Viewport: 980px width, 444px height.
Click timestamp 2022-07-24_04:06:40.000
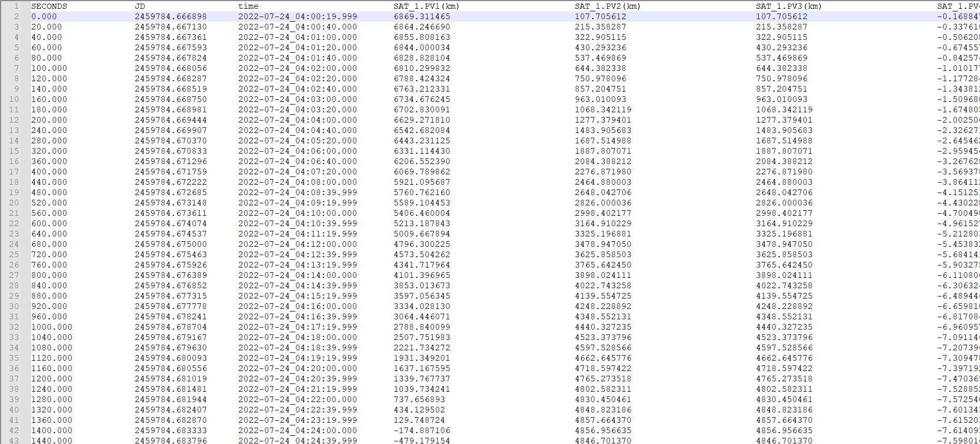tap(298, 161)
